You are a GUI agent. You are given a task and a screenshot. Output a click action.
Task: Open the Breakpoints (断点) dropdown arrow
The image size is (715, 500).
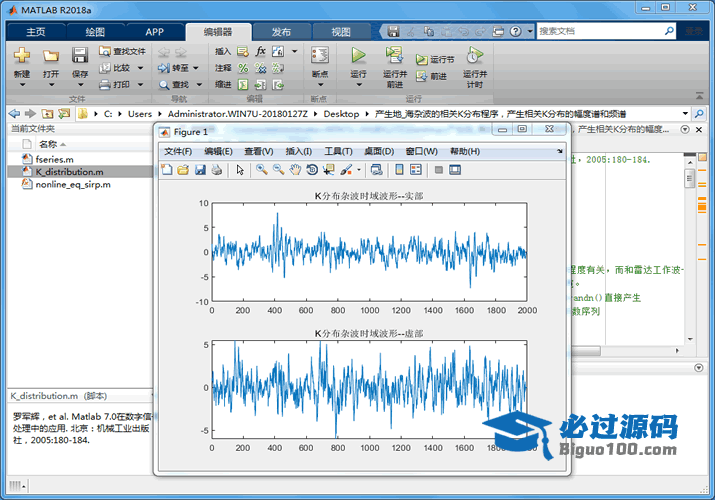[320, 85]
